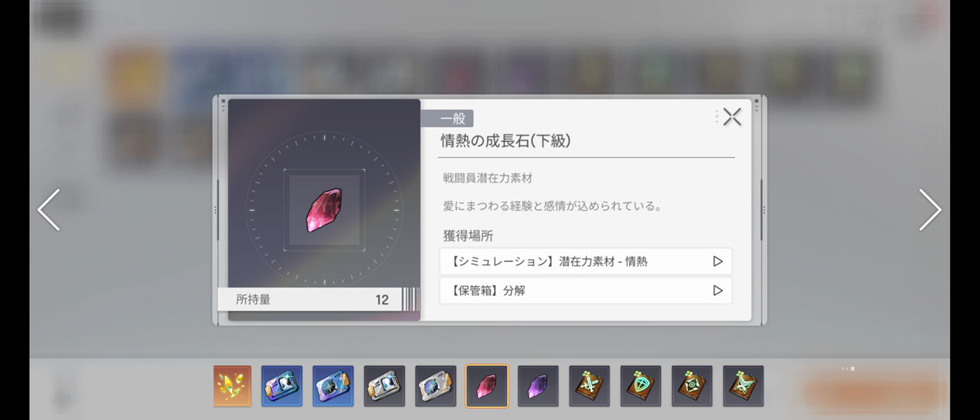Select the purple growth stone item
The height and width of the screenshot is (420, 980).
click(538, 386)
